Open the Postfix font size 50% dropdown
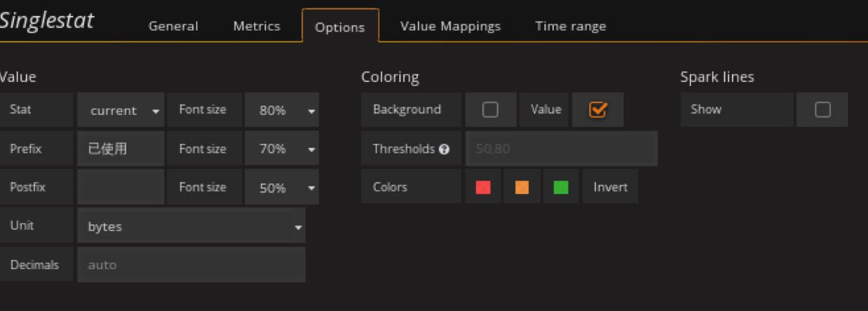Image resolution: width=868 pixels, height=311 pixels. (x=281, y=188)
